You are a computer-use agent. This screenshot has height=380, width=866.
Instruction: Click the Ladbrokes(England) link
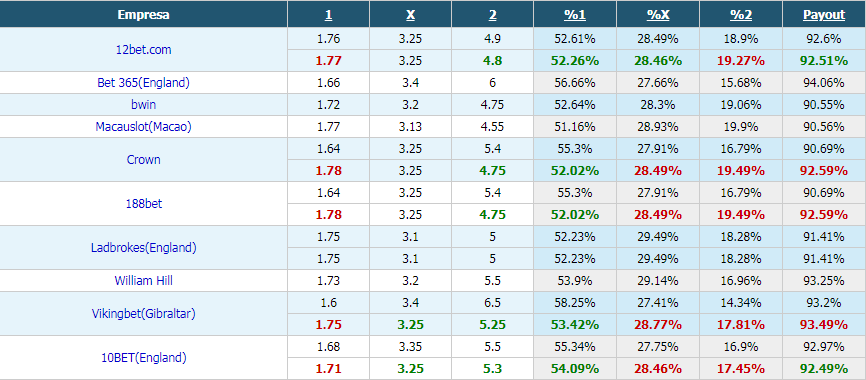(x=144, y=247)
